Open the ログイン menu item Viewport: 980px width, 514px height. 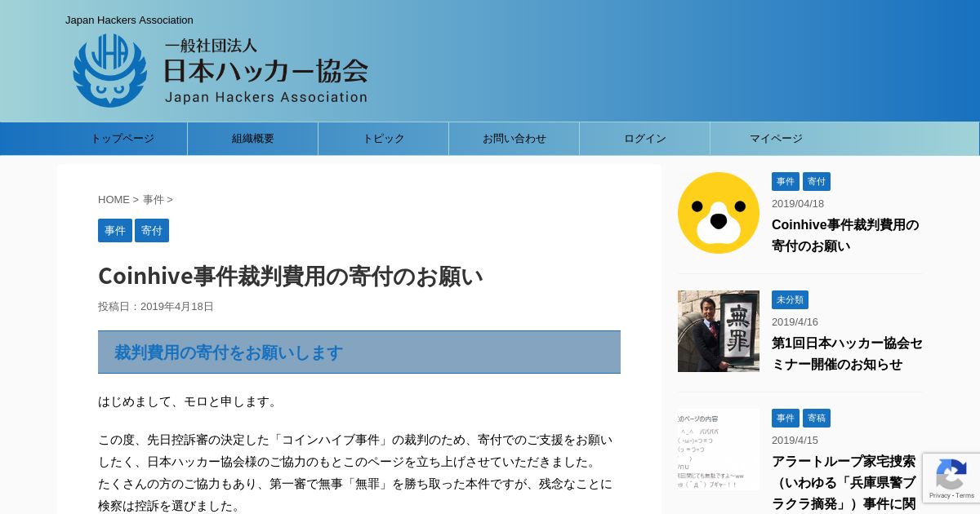645,139
